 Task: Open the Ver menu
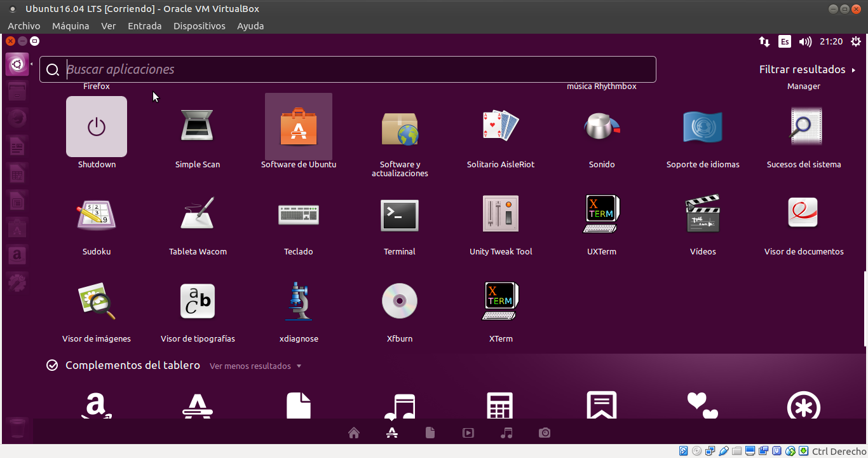point(109,26)
